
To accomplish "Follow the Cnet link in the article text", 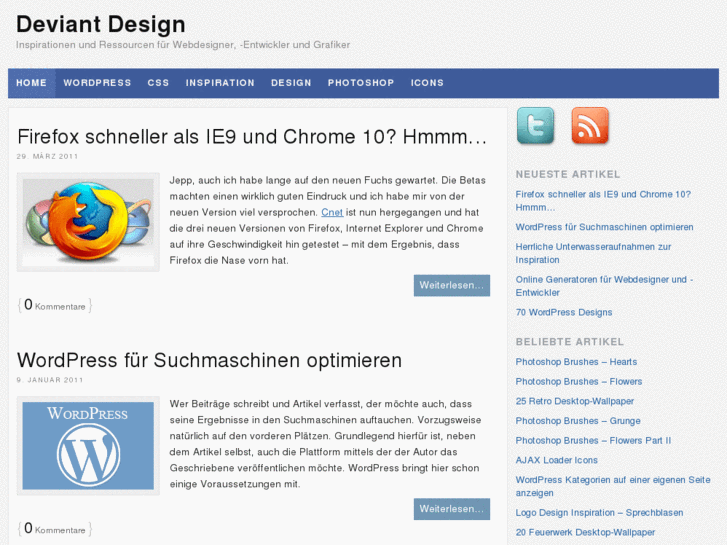I will [332, 212].
